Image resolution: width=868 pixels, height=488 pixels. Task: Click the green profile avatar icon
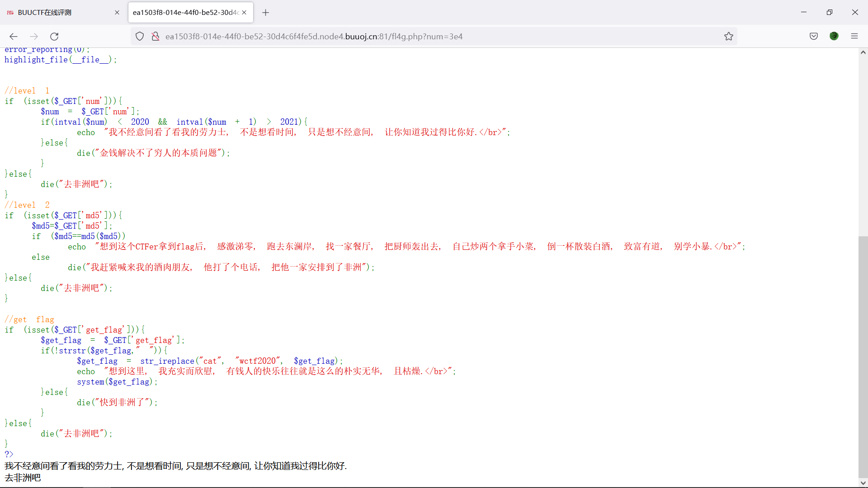click(x=834, y=37)
